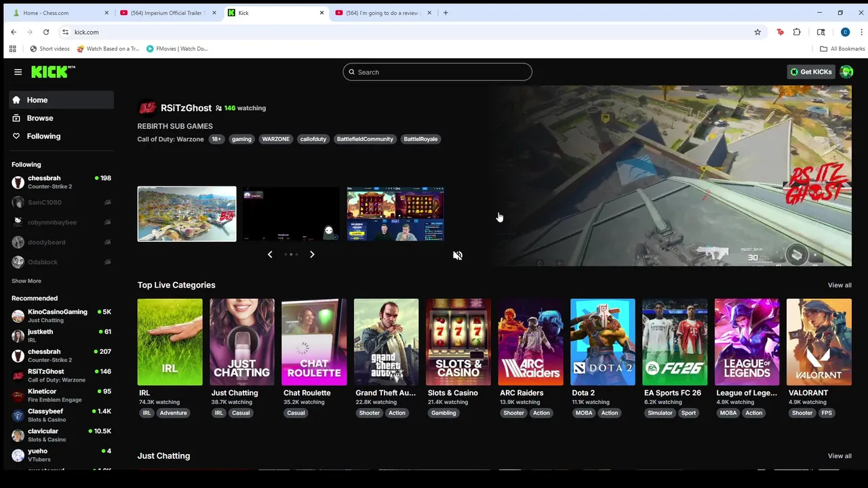Go to next featured stream

click(312, 254)
